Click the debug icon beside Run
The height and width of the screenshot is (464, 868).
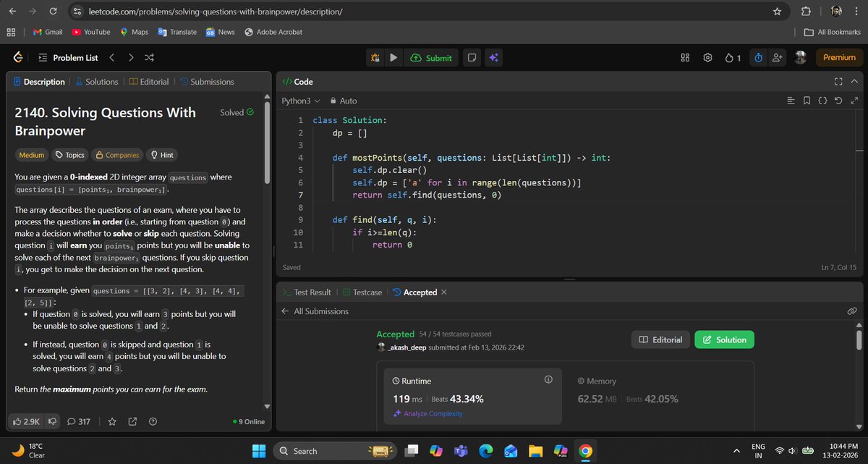click(x=375, y=58)
